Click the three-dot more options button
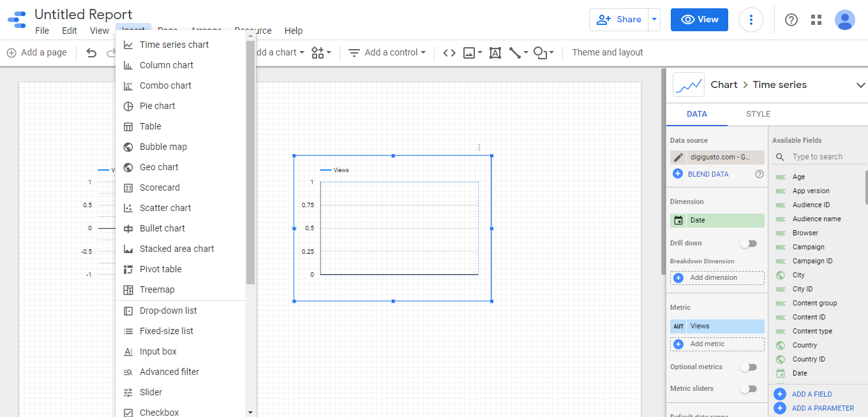This screenshot has width=868, height=417. [751, 20]
